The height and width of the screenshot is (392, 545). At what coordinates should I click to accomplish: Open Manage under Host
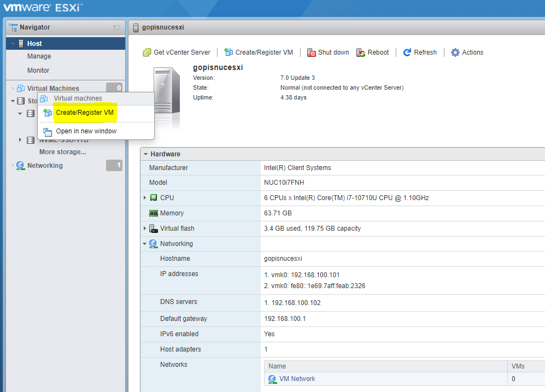(39, 56)
